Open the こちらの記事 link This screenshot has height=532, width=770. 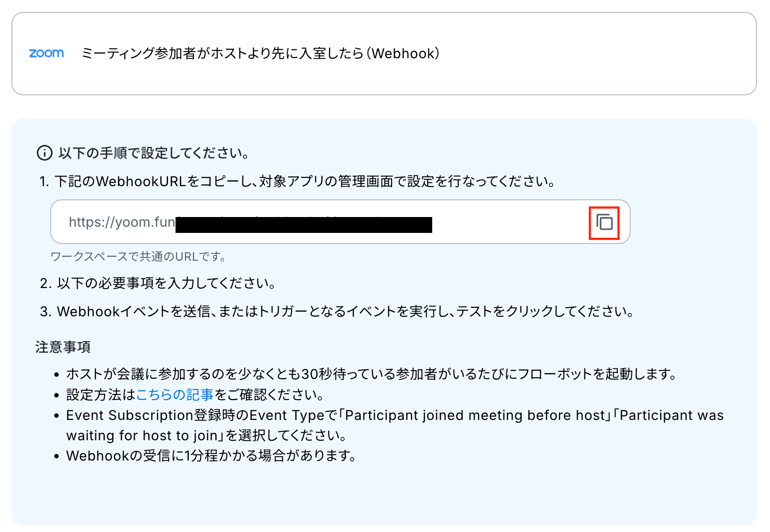click(x=175, y=394)
